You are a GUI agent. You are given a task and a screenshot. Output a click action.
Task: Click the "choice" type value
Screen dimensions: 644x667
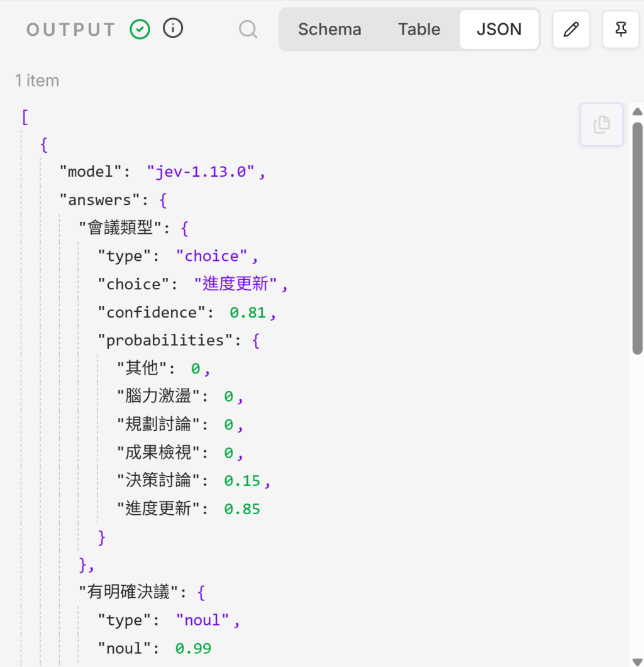tap(211, 256)
